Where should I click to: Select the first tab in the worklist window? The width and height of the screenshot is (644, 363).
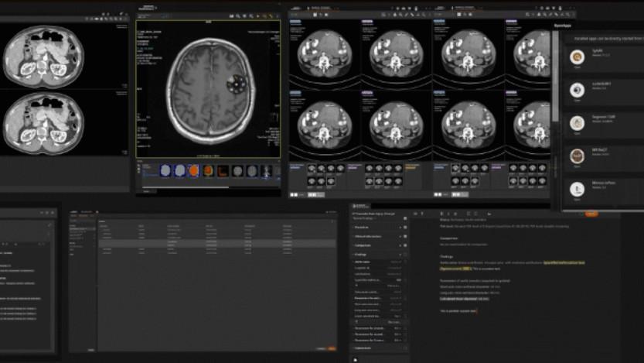click(x=75, y=211)
